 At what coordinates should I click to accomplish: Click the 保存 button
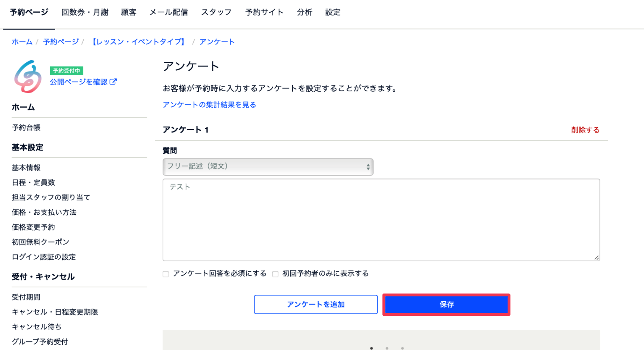coord(446,305)
